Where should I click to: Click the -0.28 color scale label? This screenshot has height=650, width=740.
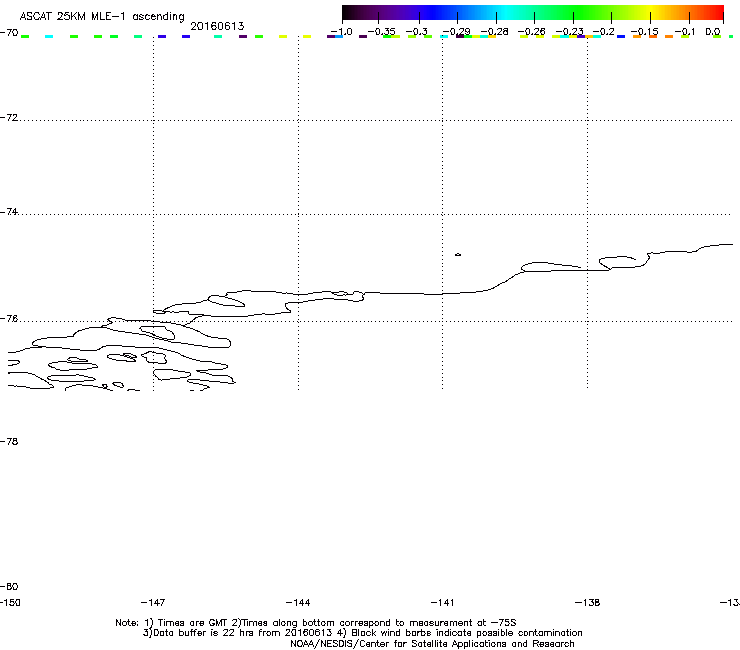494,32
